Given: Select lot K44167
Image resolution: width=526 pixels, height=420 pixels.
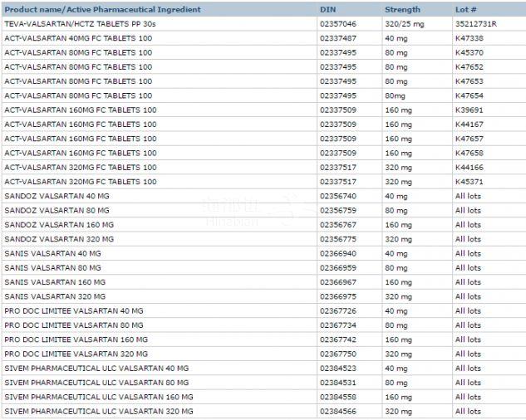Looking at the screenshot, I should coord(469,125).
